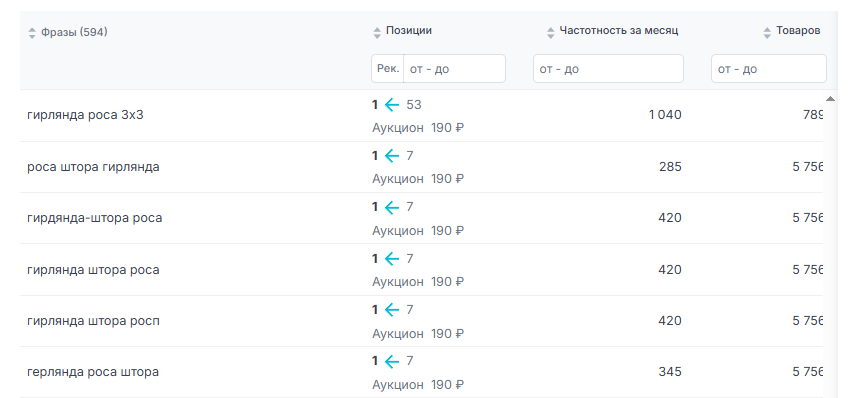Viewport: 856px width, 398px height.
Task: Click Аукцион 190 ₽ in гирлянда роса 3х3 row
Action: point(418,128)
